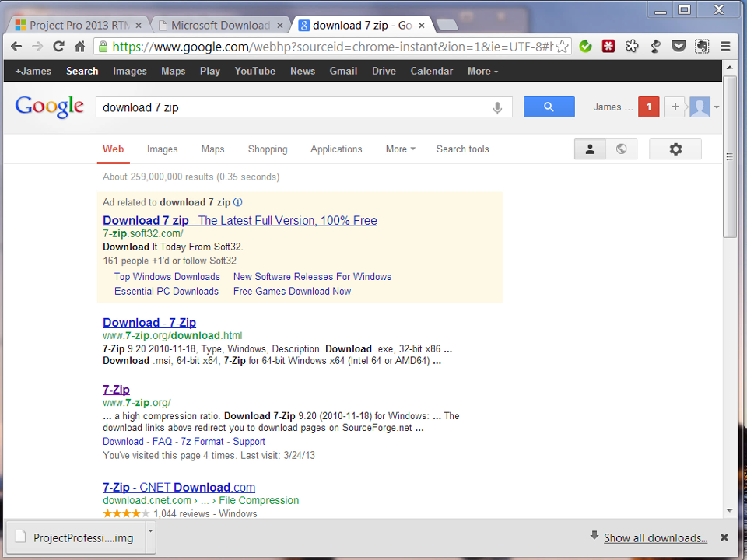Open Chrome menu hamburger icon
This screenshot has height=560, width=747.
point(725,47)
